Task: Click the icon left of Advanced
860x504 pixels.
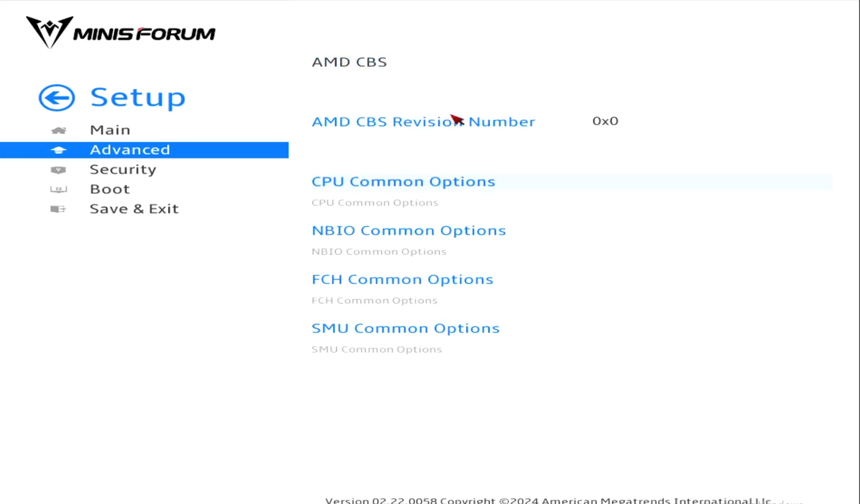Action: click(x=59, y=150)
